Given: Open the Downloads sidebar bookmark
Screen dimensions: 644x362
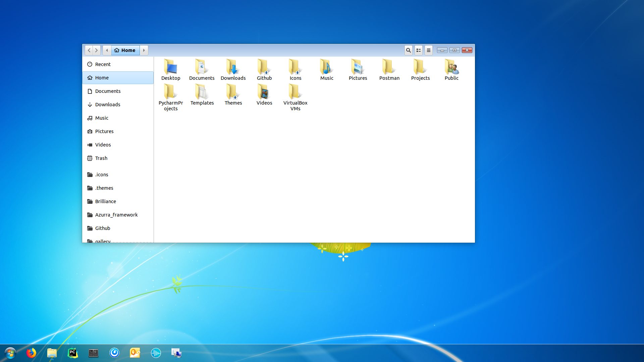Looking at the screenshot, I should click(x=107, y=105).
